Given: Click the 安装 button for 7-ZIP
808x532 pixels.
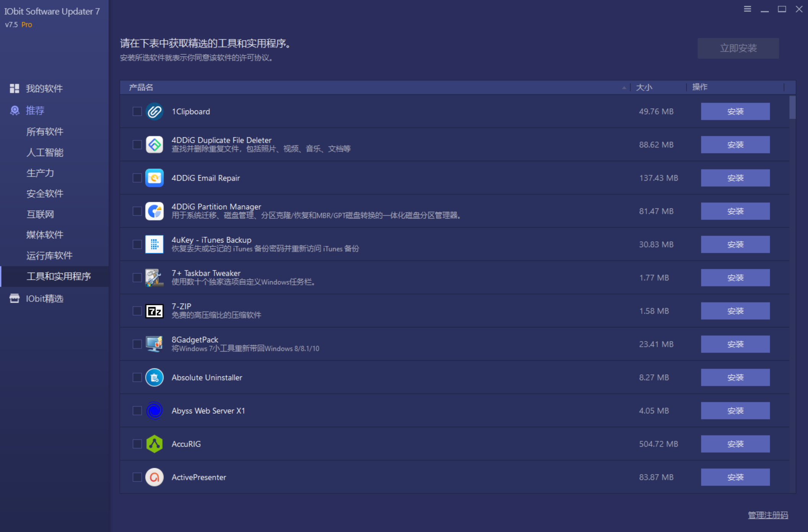Looking at the screenshot, I should point(735,311).
